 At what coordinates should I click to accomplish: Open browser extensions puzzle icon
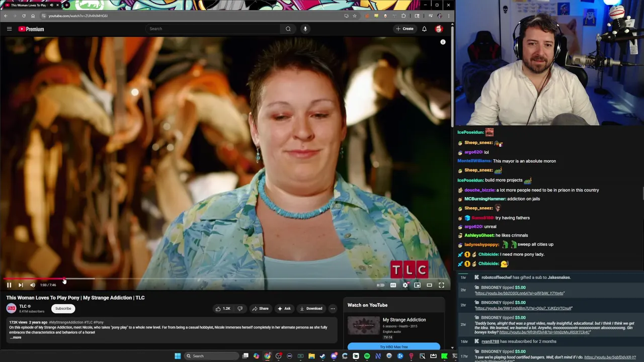404,16
